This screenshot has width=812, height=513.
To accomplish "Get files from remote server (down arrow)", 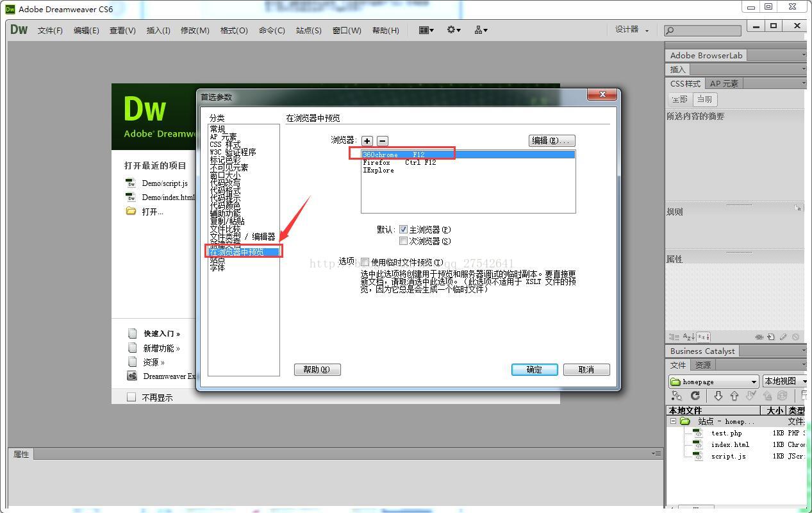I will pos(718,396).
